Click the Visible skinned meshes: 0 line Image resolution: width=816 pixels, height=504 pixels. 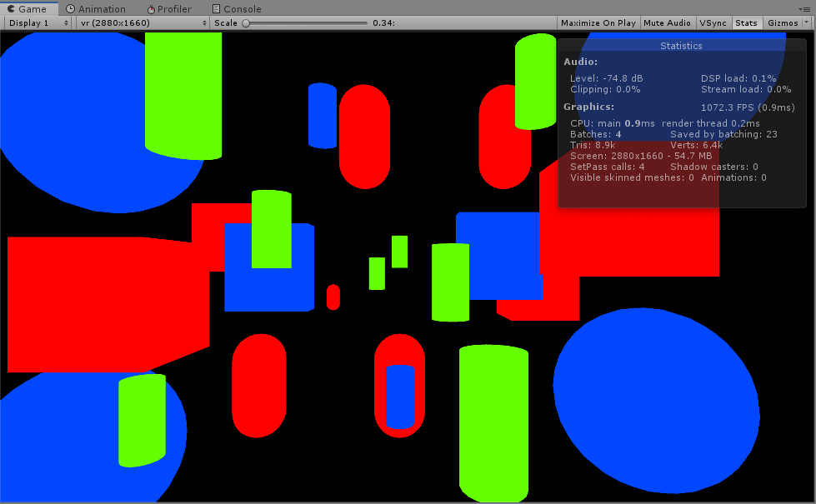(632, 177)
